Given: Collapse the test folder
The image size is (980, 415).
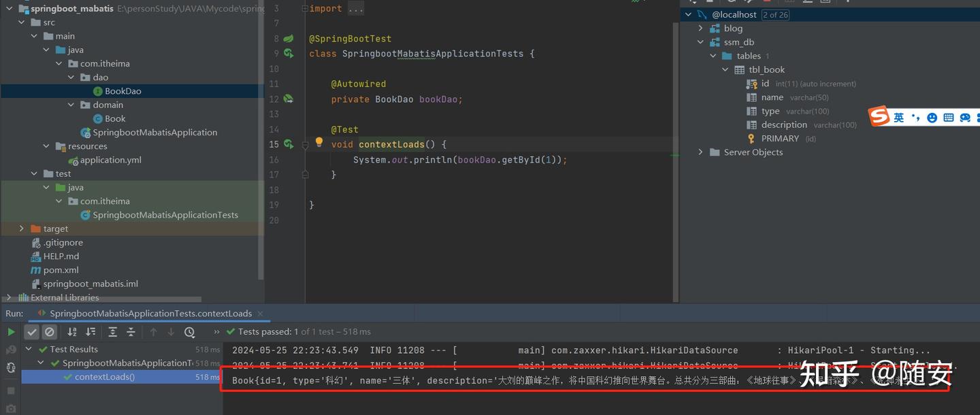Looking at the screenshot, I should tap(35, 173).
